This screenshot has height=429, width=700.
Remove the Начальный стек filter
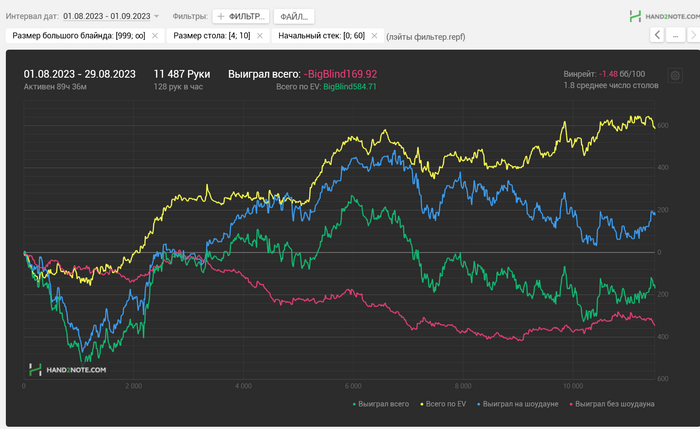point(375,36)
